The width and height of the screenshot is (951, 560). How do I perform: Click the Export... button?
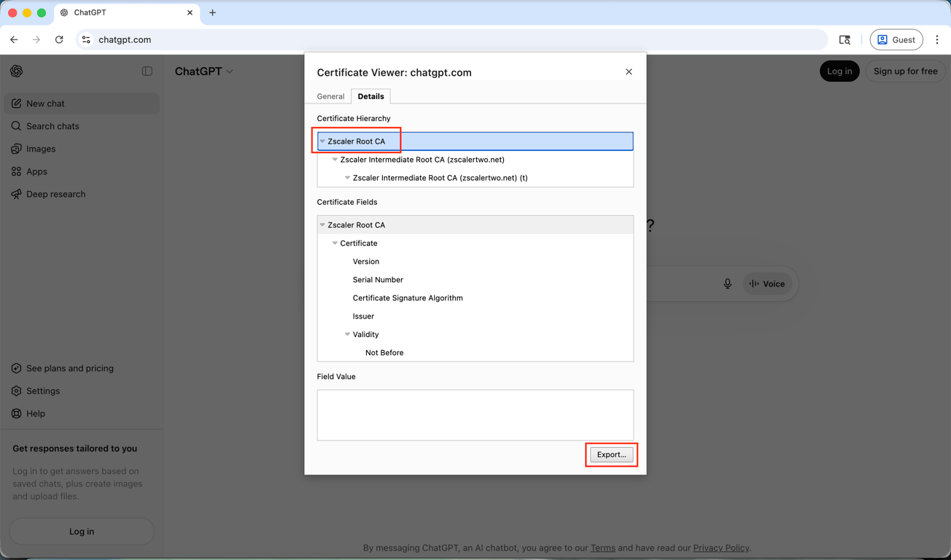point(611,454)
